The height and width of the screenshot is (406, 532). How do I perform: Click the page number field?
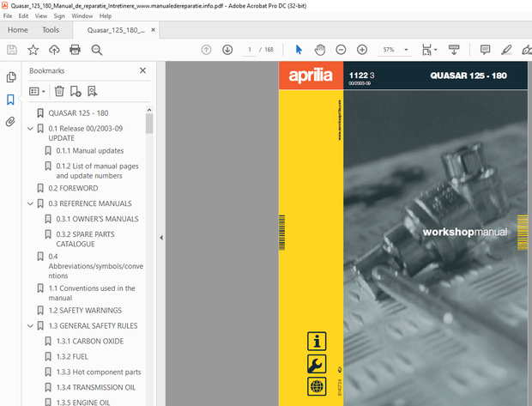pos(250,50)
